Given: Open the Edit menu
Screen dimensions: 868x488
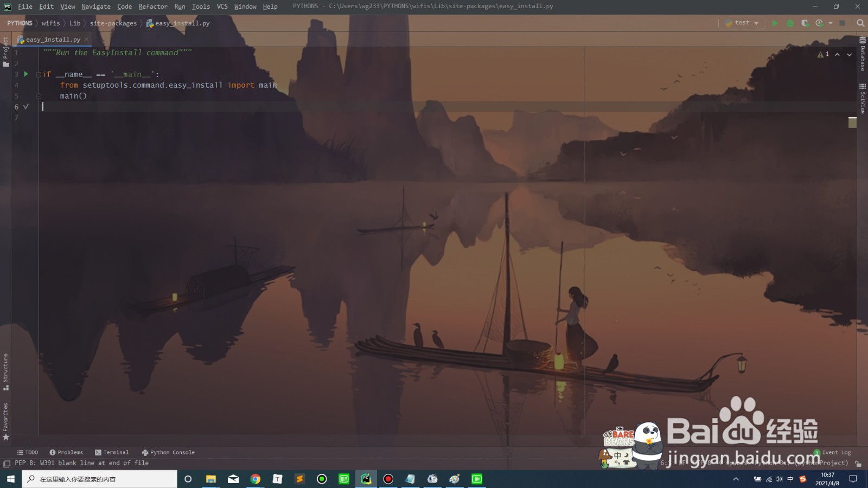Looking at the screenshot, I should click(46, 7).
